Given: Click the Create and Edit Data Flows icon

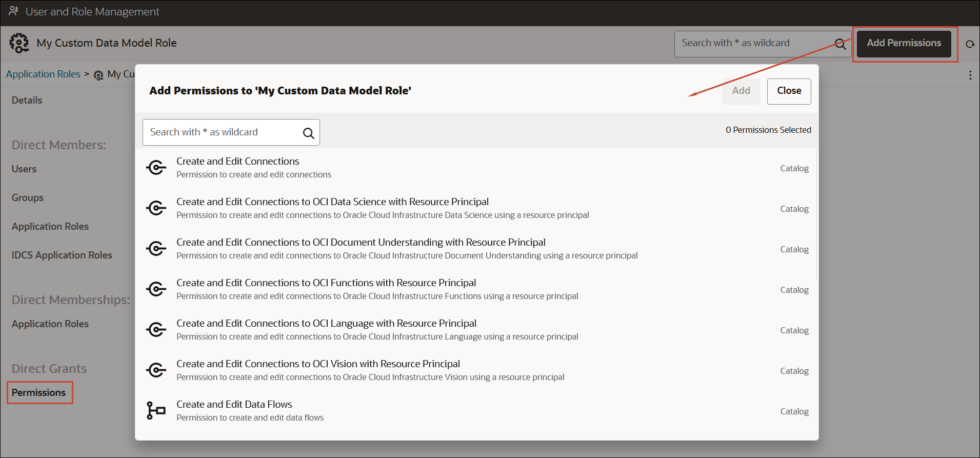Looking at the screenshot, I should coord(156,410).
